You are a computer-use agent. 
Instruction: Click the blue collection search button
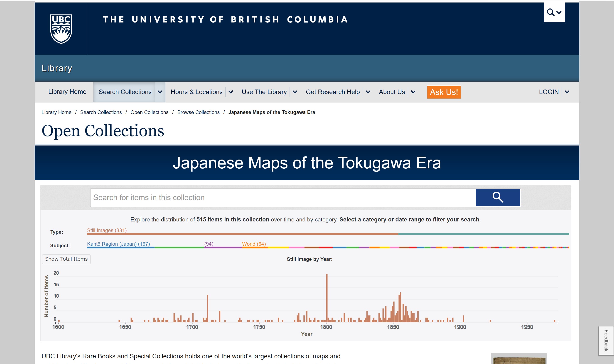[498, 197]
